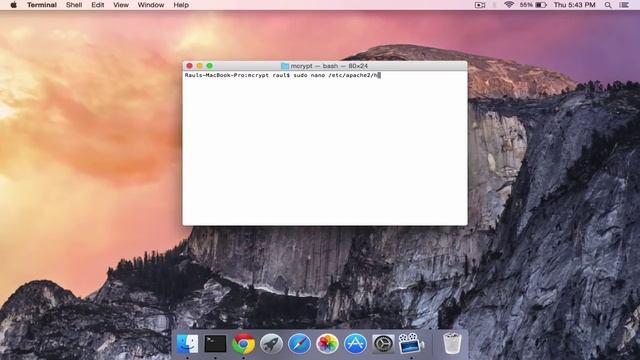
Task: Open Launchpad rocket icon in Dock
Action: coord(271,344)
